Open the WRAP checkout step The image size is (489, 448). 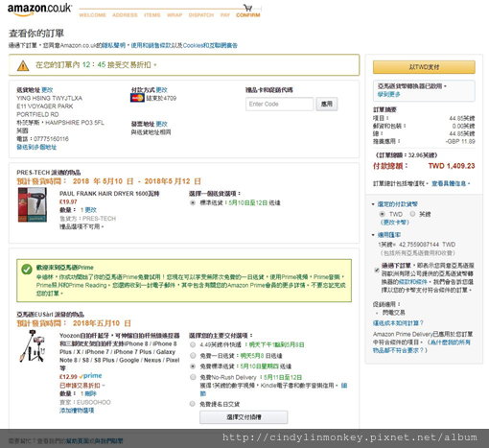click(175, 15)
